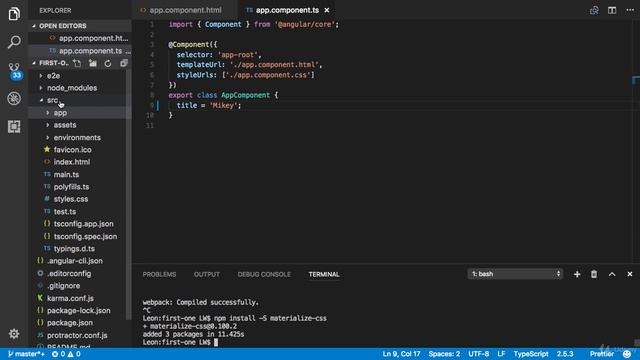Open the Explorer view in activity bar
Image resolution: width=640 pixels, height=360 pixels.
click(x=14, y=13)
